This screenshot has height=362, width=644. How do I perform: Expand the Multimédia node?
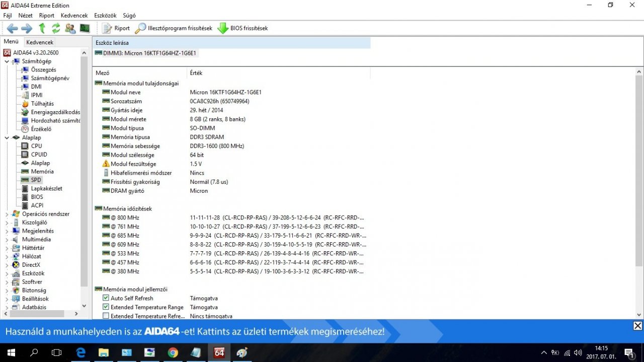(7, 240)
